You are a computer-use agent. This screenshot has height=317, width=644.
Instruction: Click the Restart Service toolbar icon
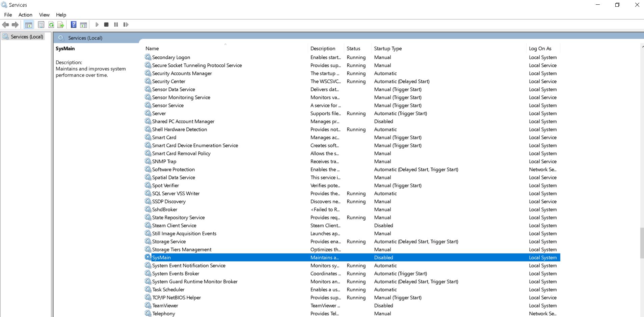pyautogui.click(x=126, y=25)
